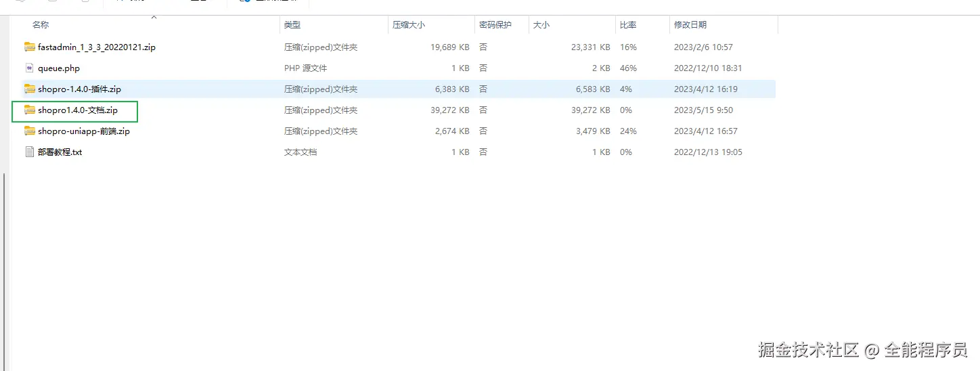Click password 否 in fastadmin row
The image size is (980, 371).
click(x=483, y=47)
